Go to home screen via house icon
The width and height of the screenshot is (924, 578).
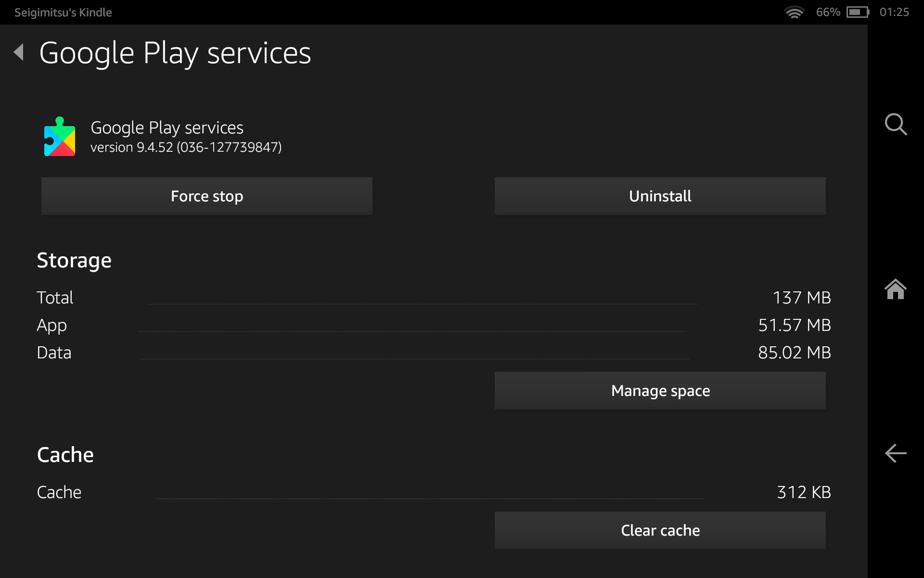point(895,289)
